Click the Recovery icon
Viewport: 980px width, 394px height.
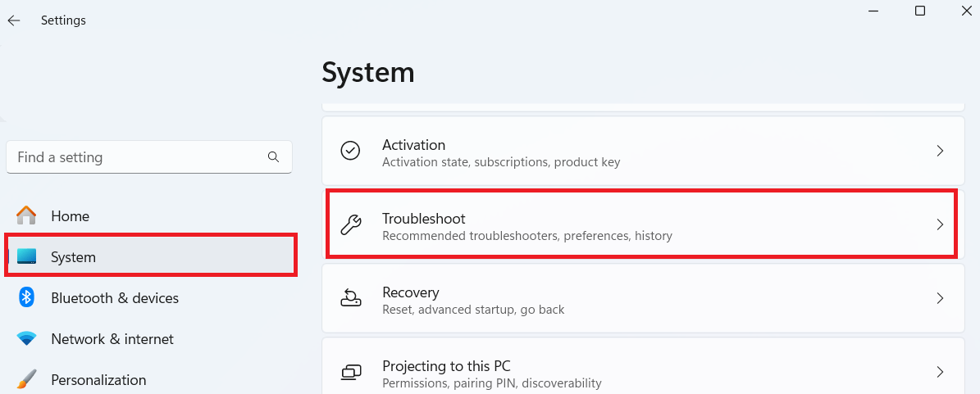pos(351,298)
